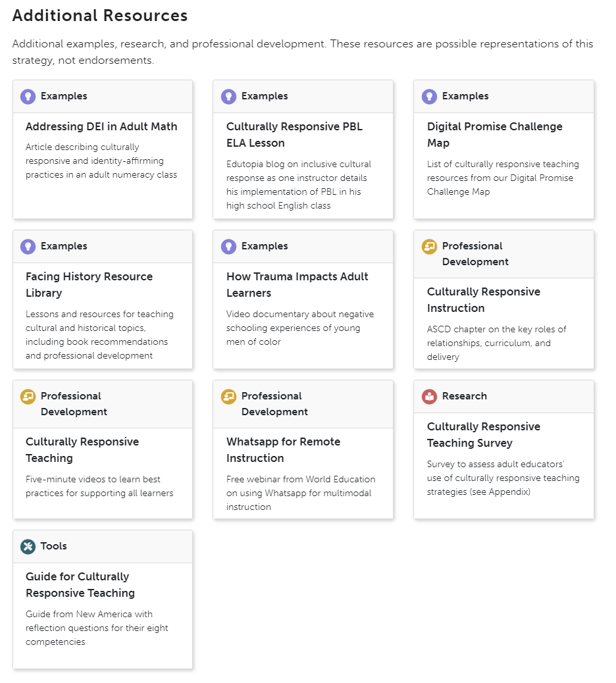Image resolution: width=616 pixels, height=683 pixels.
Task: Click the Tools wrench icon
Action: point(28,547)
